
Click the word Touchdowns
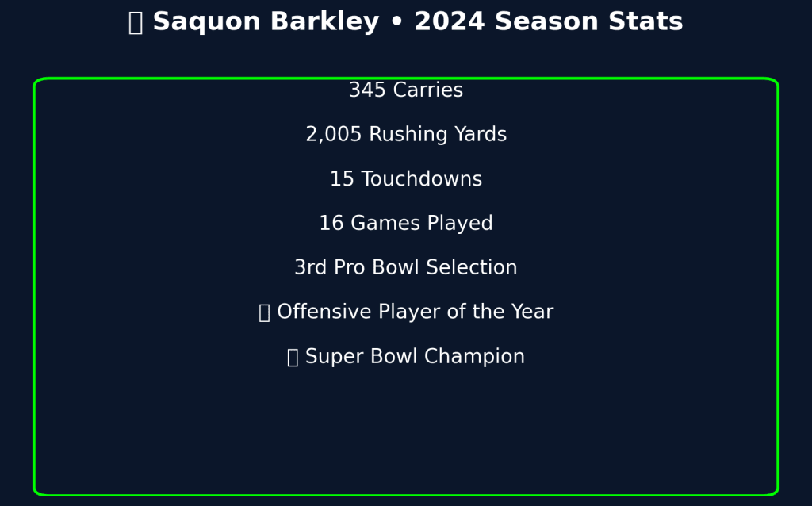422,178
